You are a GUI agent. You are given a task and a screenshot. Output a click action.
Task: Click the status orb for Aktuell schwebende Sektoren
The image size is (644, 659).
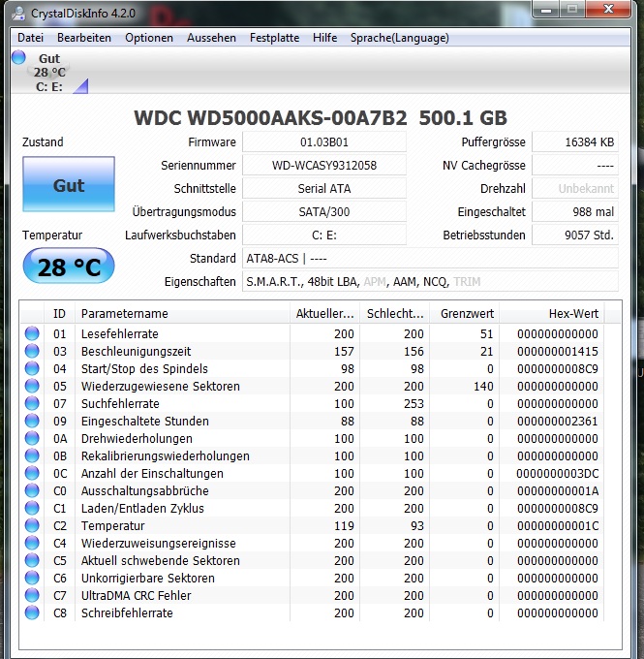point(32,560)
